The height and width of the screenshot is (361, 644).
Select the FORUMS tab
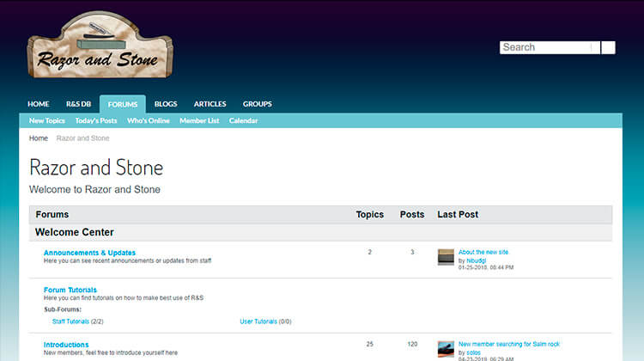tap(123, 105)
